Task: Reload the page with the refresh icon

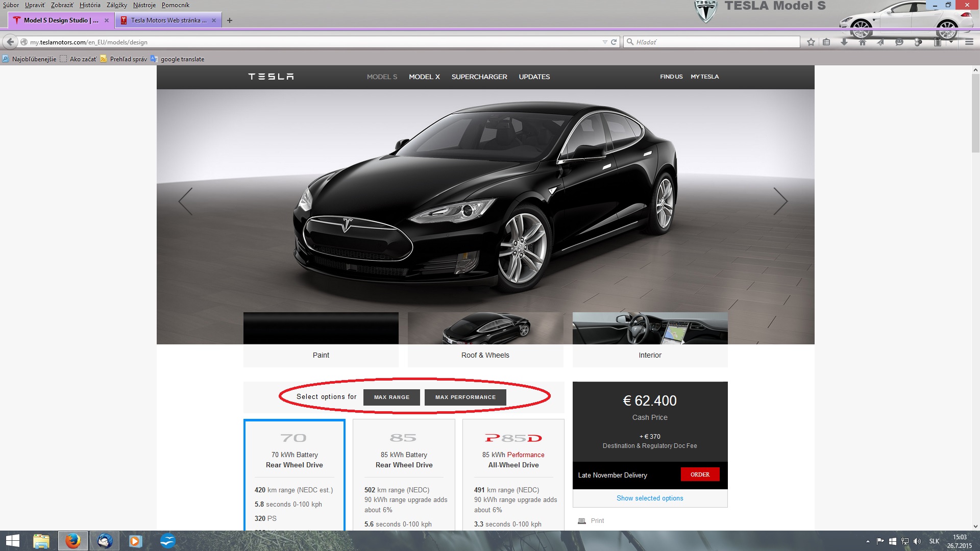Action: [614, 42]
